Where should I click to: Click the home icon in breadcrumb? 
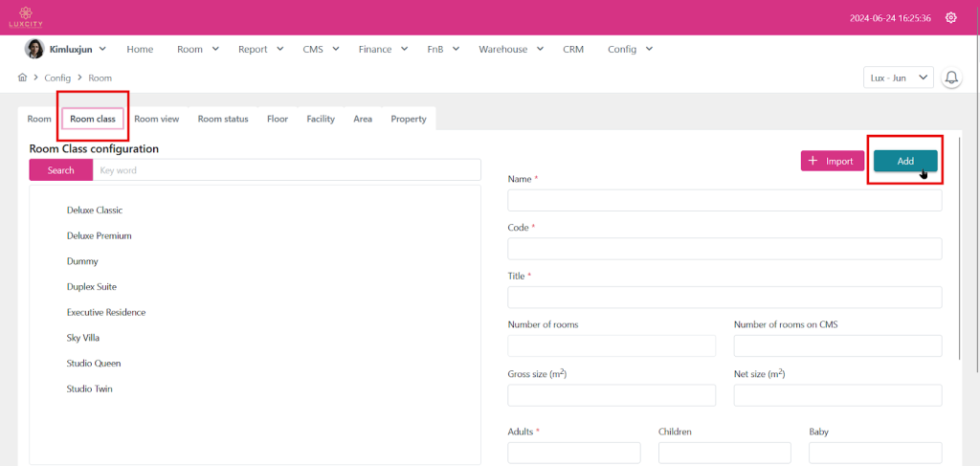coord(22,78)
